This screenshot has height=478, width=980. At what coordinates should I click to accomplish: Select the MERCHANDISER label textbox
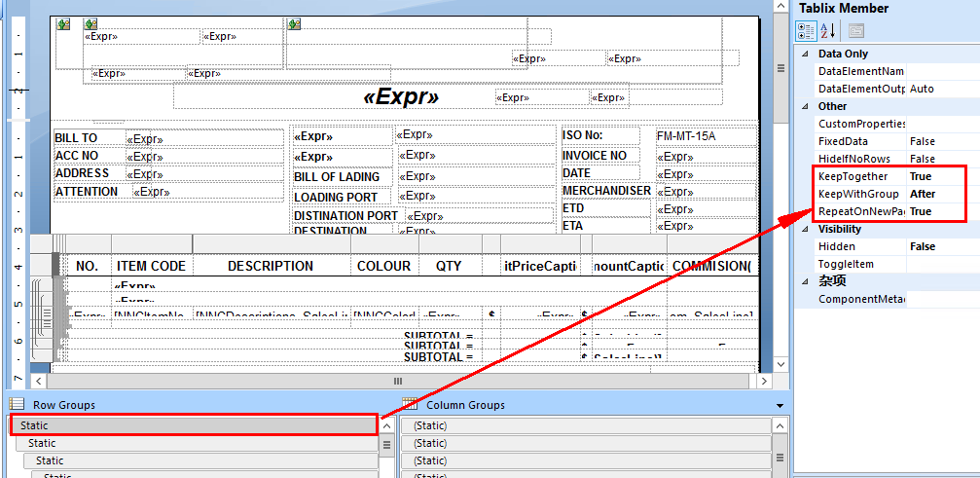click(607, 190)
